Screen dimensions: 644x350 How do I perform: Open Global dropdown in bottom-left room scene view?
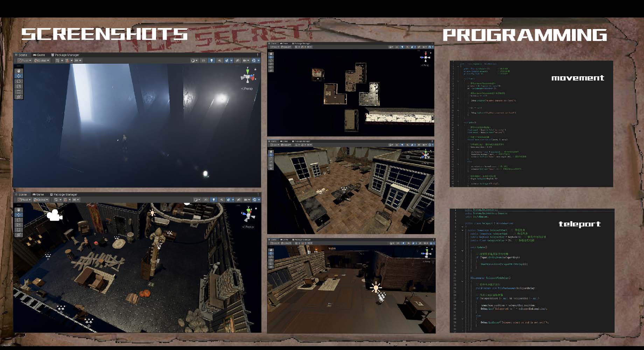coord(41,200)
